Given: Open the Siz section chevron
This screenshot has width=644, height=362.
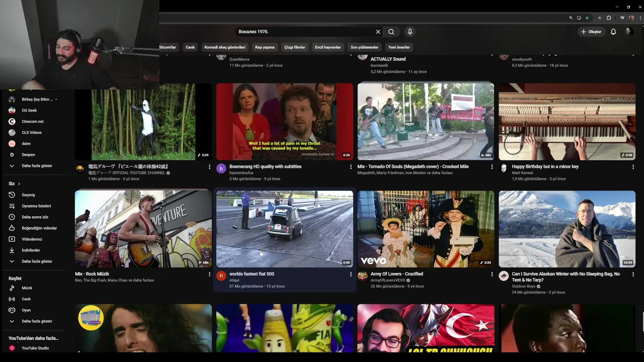Looking at the screenshot, I should pos(19,184).
